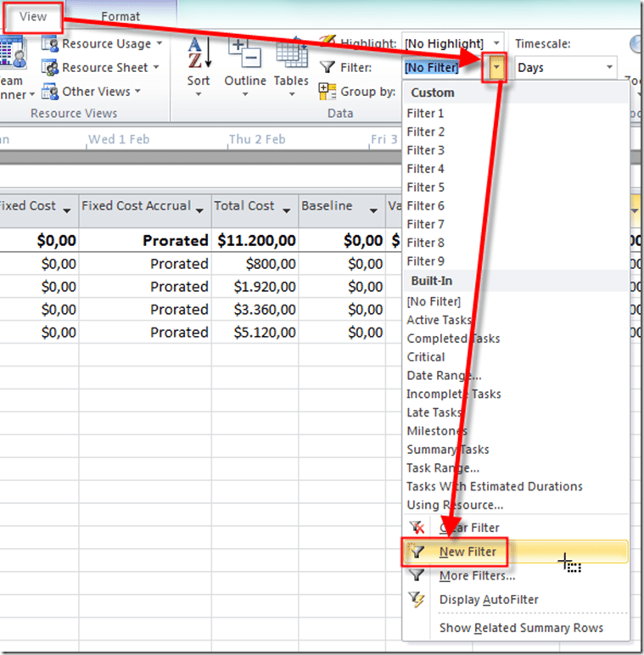Viewport: 644px width, 655px height.
Task: Switch to the Format tab
Action: [120, 16]
